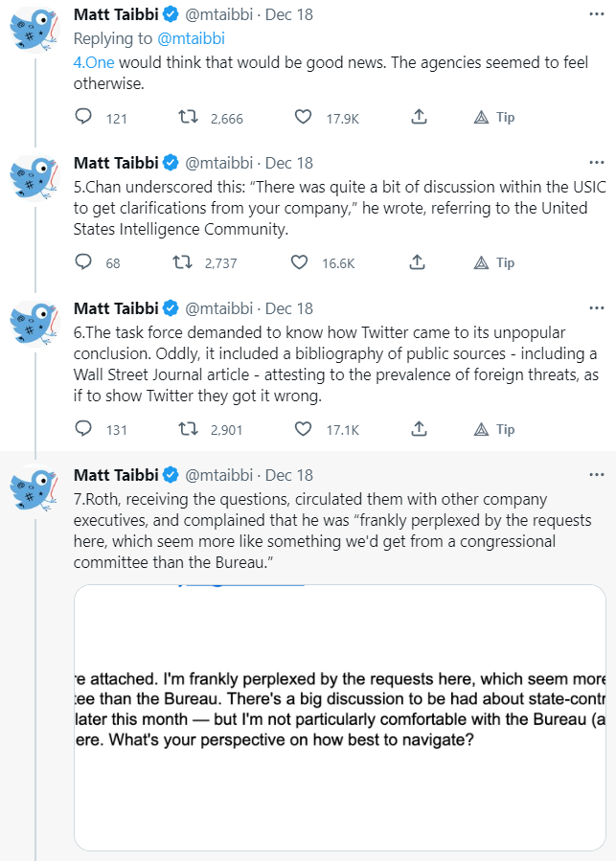Like the tweet with 17.9K likes

304,117
